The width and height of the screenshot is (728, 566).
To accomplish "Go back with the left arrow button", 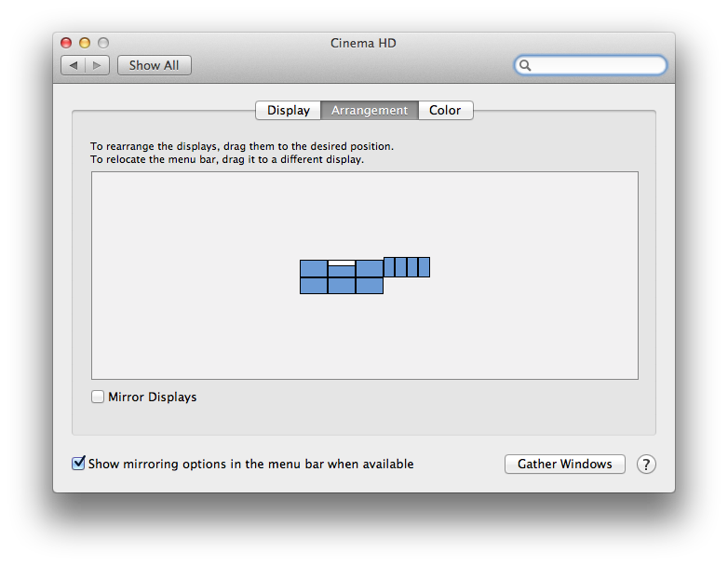I will point(74,65).
